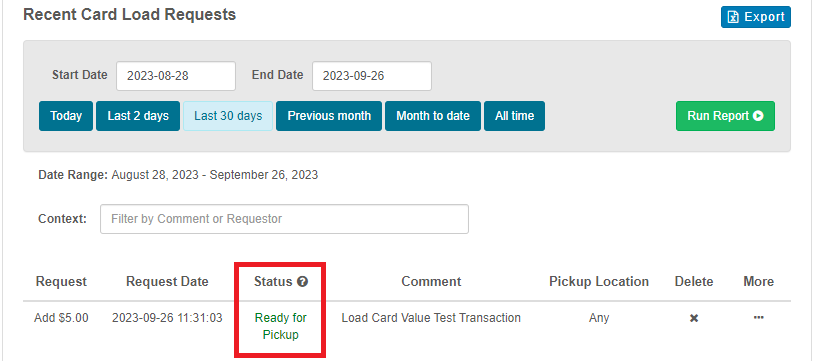816x361 pixels.
Task: Click the Start Date field
Action: tap(176, 76)
